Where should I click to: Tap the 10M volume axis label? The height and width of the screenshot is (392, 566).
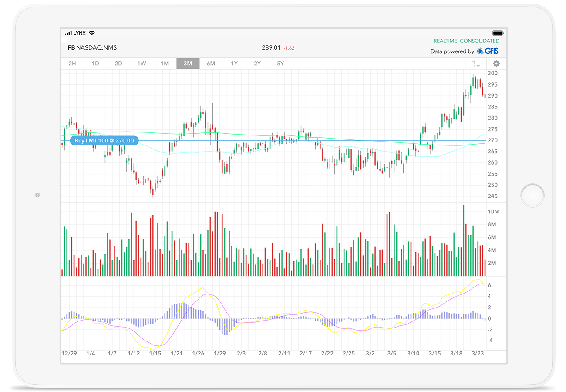click(x=493, y=212)
